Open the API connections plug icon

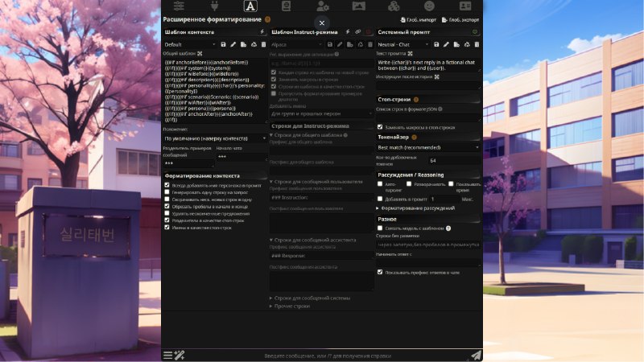(214, 6)
